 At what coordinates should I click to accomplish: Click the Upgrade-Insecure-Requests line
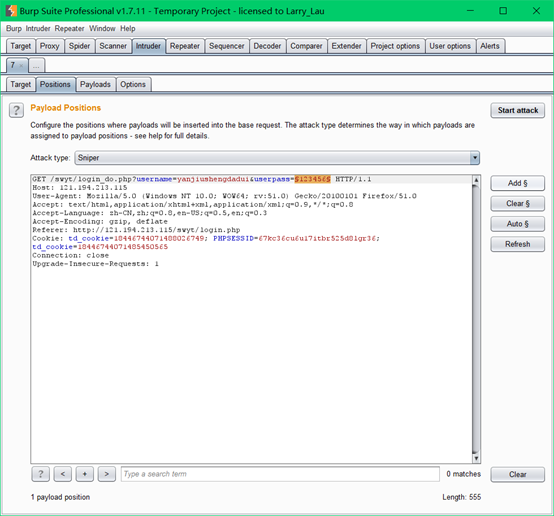pyautogui.click(x=95, y=264)
